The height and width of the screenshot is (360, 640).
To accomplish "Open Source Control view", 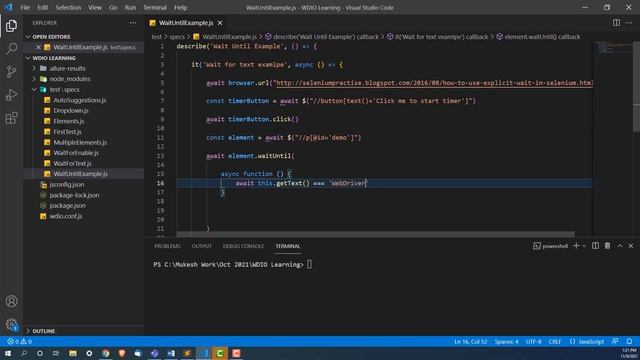I will coord(11,72).
